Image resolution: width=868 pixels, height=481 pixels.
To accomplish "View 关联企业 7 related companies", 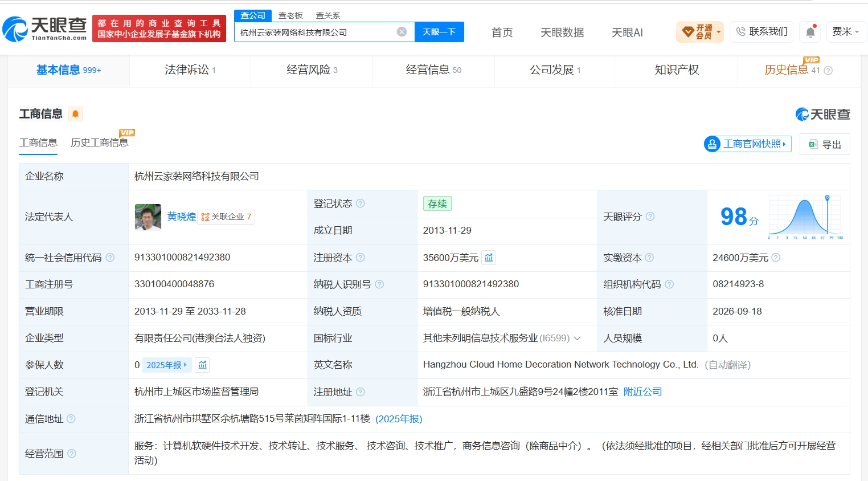I will [x=226, y=217].
